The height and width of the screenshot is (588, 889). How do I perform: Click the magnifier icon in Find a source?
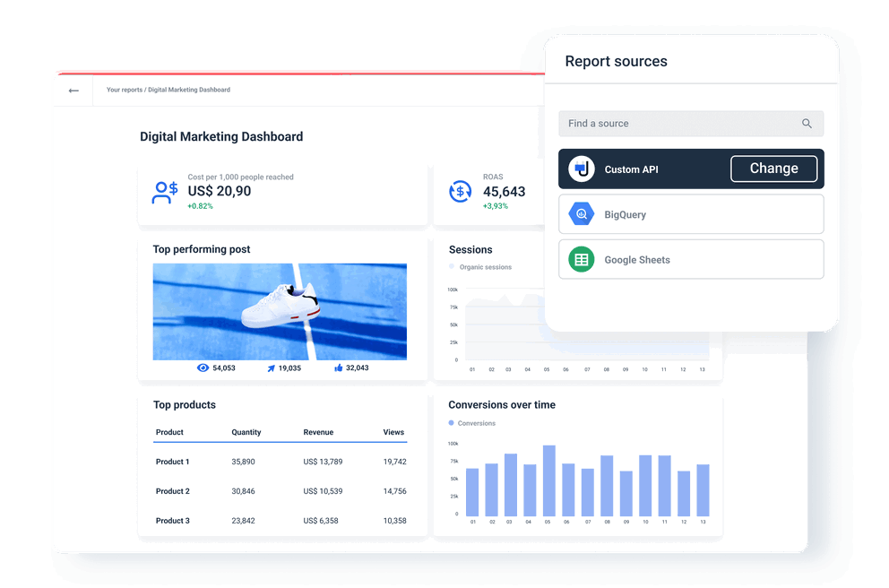(806, 124)
